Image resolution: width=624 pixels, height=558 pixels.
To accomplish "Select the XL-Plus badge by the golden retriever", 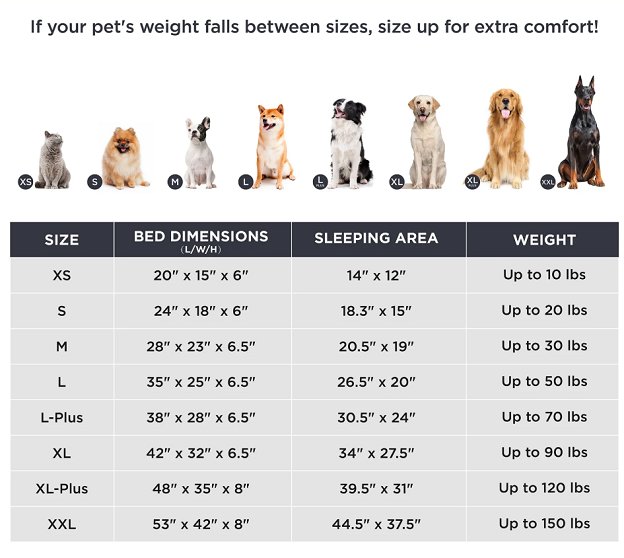I will click(x=473, y=181).
